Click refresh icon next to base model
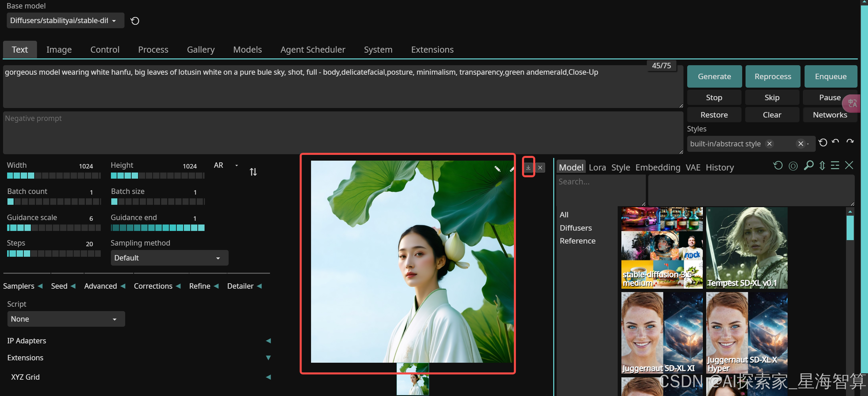Viewport: 868px width, 396px height. pyautogui.click(x=135, y=21)
